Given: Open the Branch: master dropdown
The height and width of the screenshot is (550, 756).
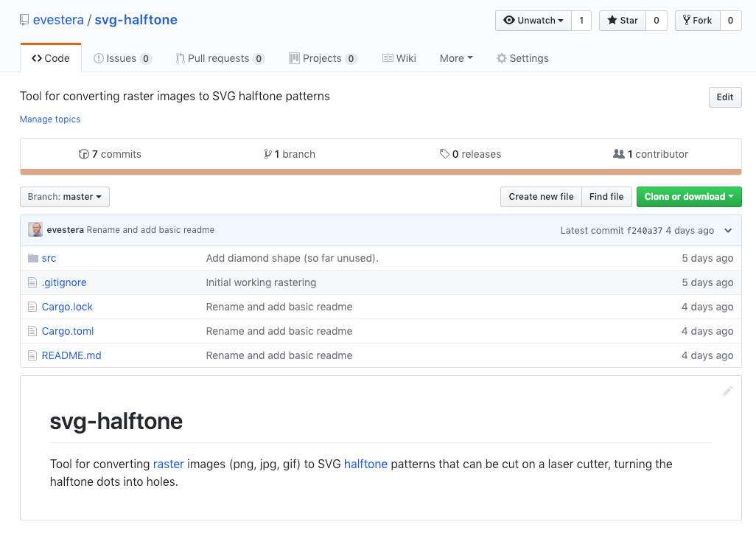Looking at the screenshot, I should click(65, 197).
